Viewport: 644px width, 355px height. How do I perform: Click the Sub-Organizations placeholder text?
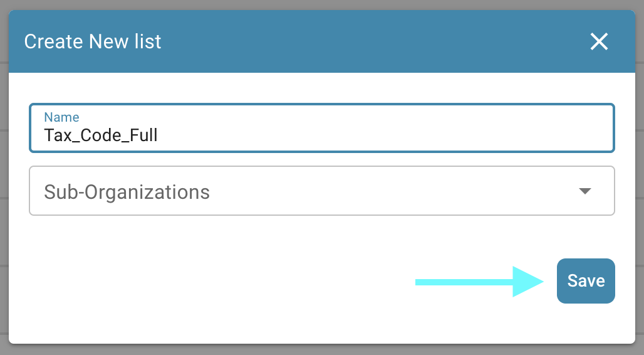click(x=127, y=191)
